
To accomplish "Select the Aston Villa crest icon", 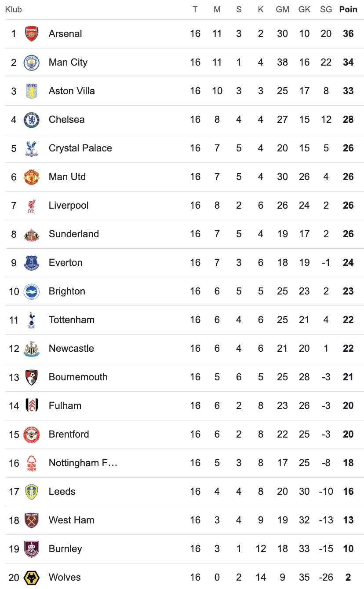I will (x=32, y=91).
